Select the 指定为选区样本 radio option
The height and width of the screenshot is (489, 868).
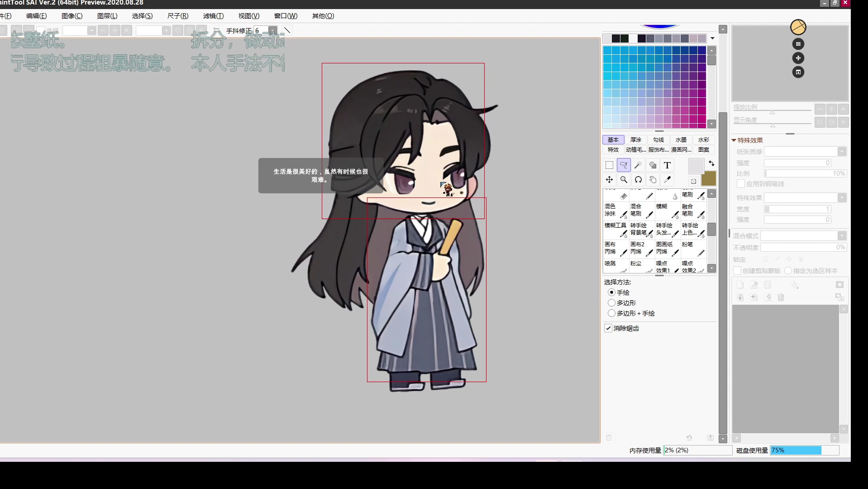[x=788, y=271]
